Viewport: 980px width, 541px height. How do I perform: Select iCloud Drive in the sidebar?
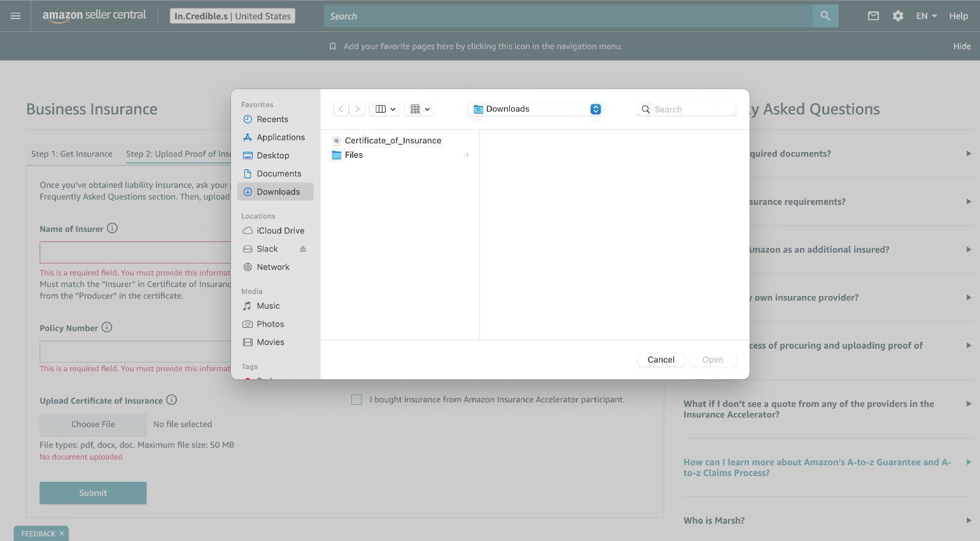(x=280, y=230)
